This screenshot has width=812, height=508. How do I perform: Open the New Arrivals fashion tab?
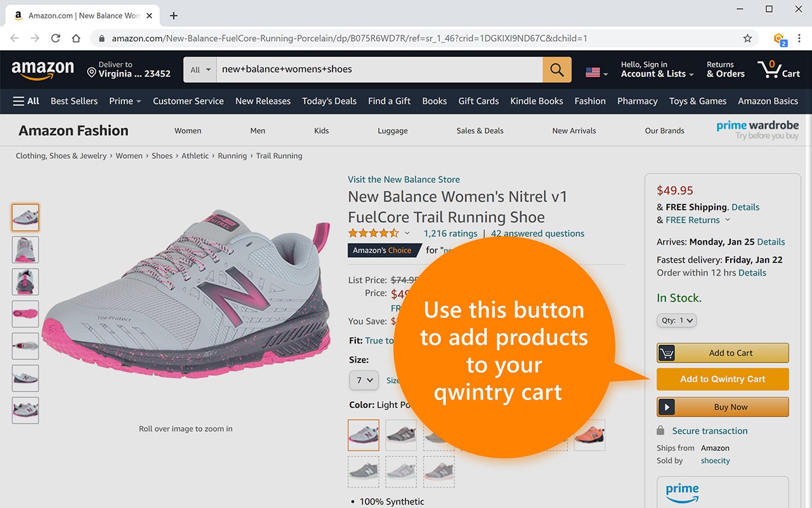(574, 131)
